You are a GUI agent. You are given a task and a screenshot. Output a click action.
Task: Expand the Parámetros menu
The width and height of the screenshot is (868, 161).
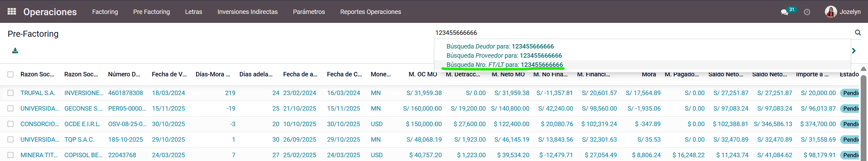click(309, 12)
